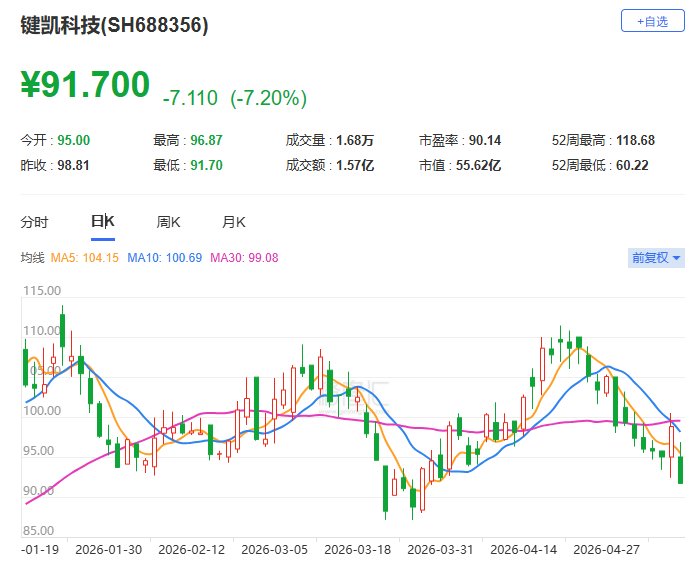Screen dimensions: 692x564
Task: Click the 2026-03-05 date axis label
Action: [275, 550]
